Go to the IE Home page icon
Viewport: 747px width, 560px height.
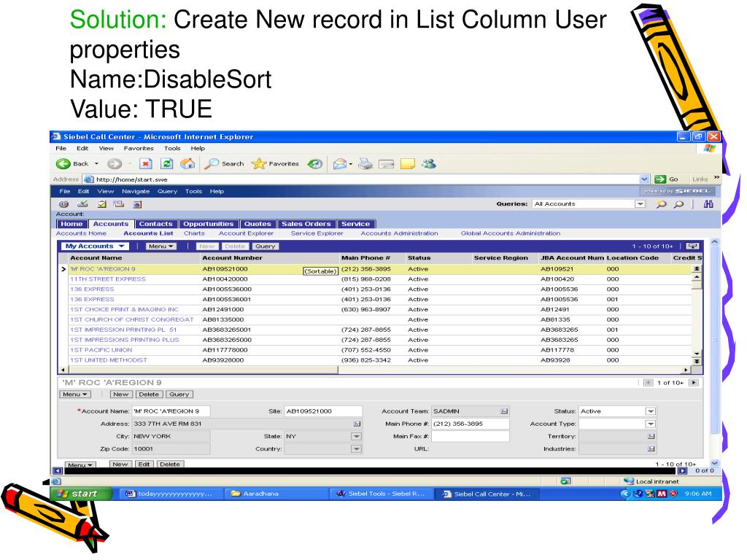(x=187, y=164)
